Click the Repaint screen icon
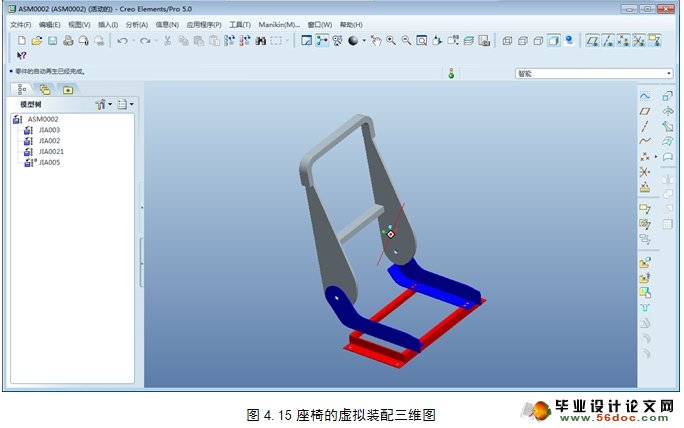The width and height of the screenshot is (684, 428). 307,41
